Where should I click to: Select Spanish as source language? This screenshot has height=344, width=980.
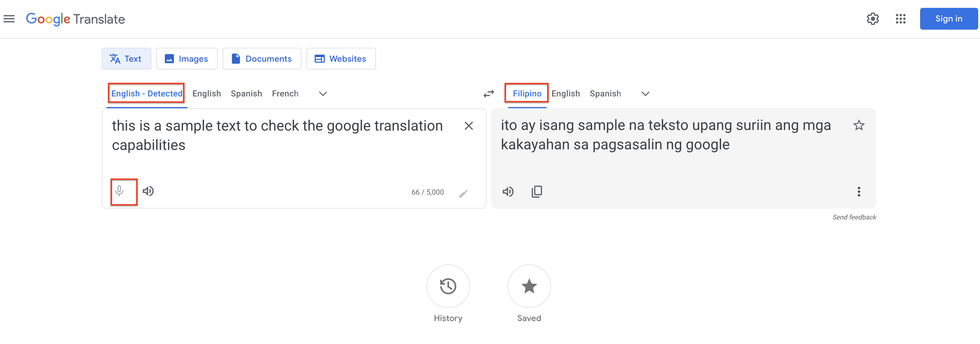click(246, 93)
